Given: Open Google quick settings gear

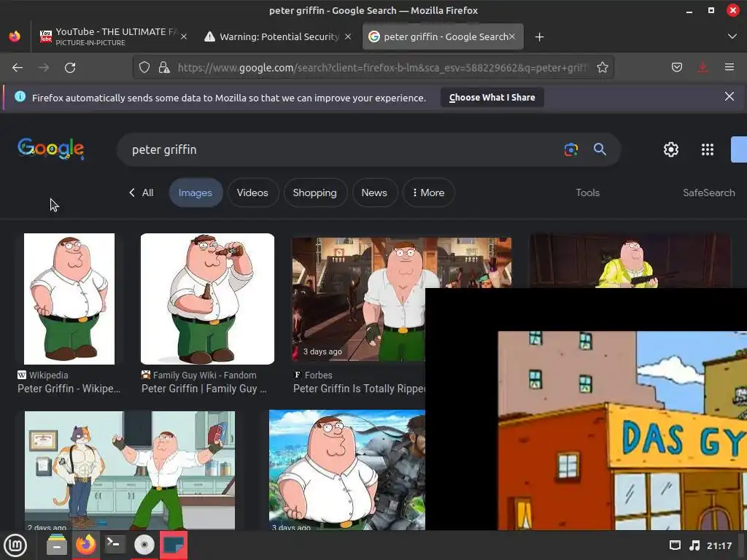Looking at the screenshot, I should 671,149.
